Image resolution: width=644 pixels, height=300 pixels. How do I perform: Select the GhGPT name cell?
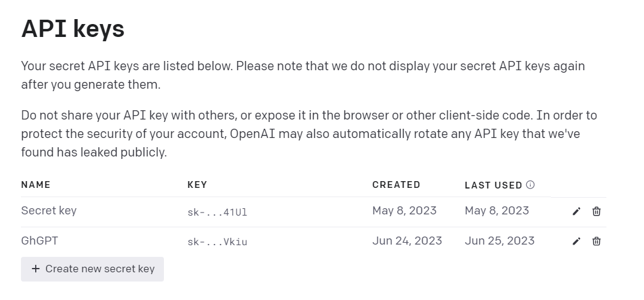[39, 241]
